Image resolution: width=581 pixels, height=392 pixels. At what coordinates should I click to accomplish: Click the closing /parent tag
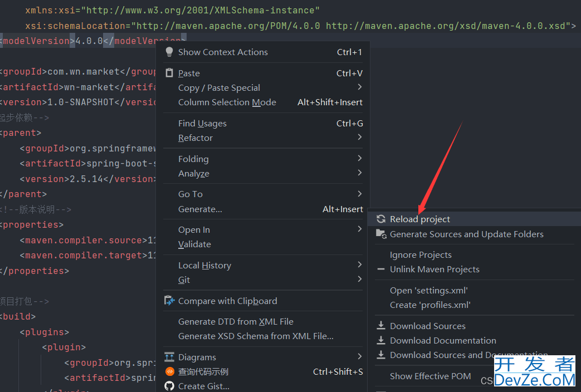click(23, 194)
